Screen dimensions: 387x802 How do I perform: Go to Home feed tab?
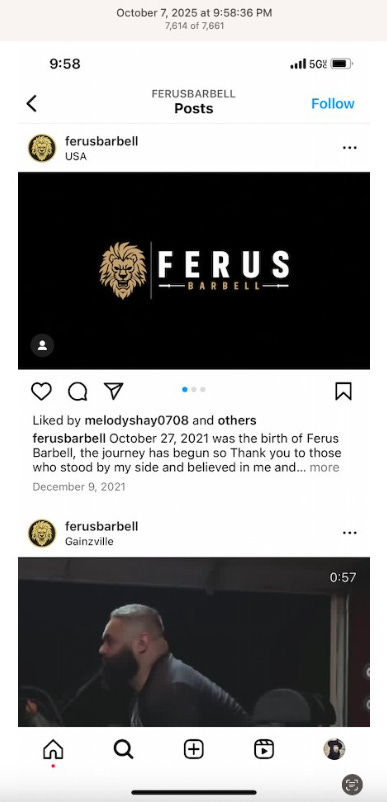(x=53, y=750)
